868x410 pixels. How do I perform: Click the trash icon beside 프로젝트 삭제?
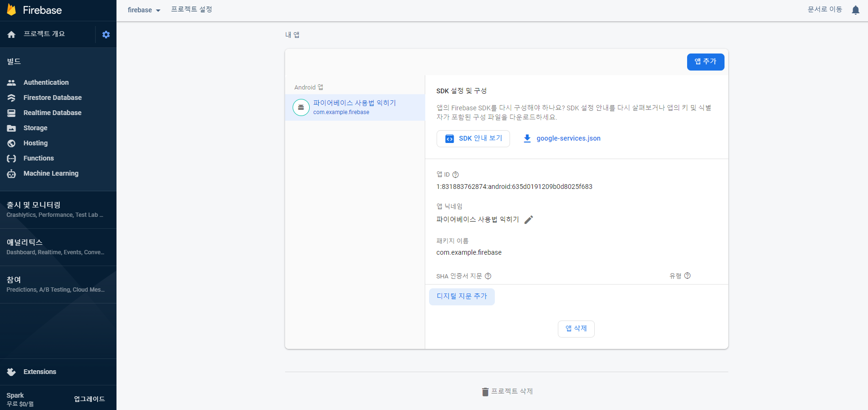click(485, 392)
